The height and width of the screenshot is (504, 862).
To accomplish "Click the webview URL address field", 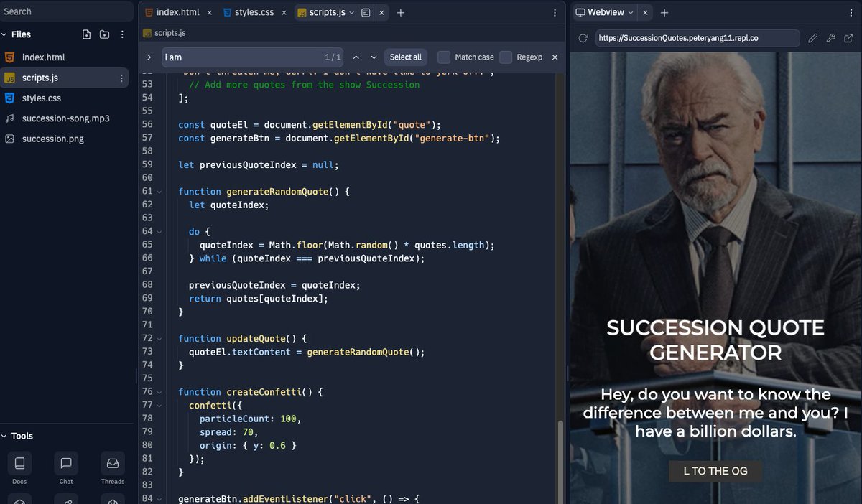I will coord(698,38).
